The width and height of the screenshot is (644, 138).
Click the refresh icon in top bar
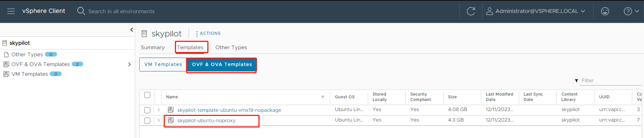(471, 11)
